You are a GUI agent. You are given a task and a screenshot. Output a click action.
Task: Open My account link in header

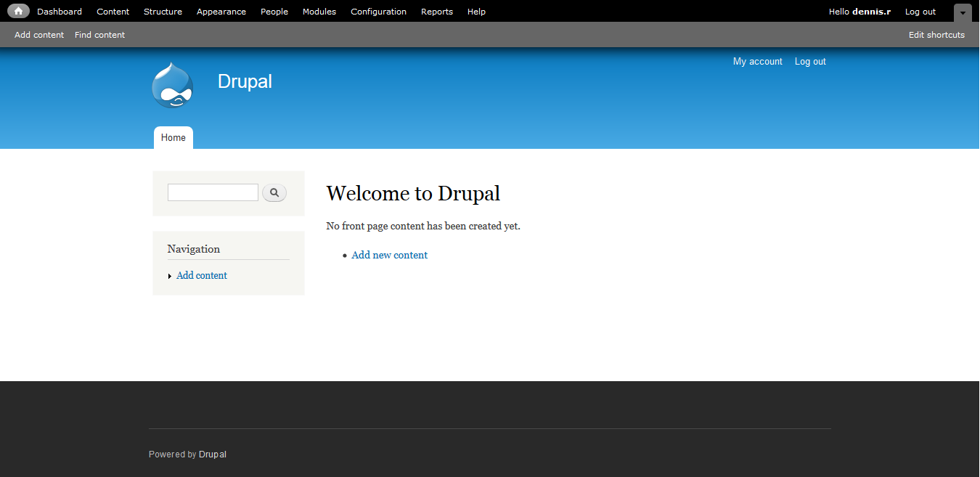(758, 62)
